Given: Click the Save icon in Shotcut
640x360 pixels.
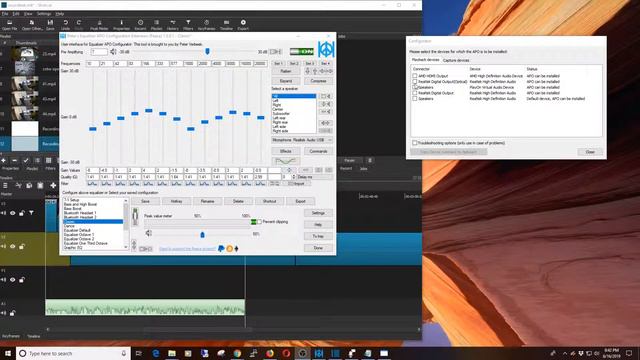Looking at the screenshot, I should 50,25.
